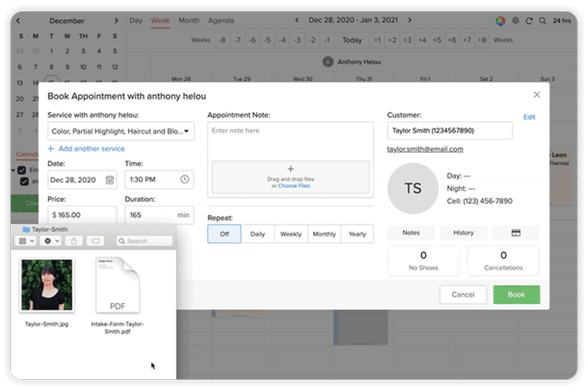Refresh the calendar with the refresh icon
The width and height of the screenshot is (588, 391).
529,20
